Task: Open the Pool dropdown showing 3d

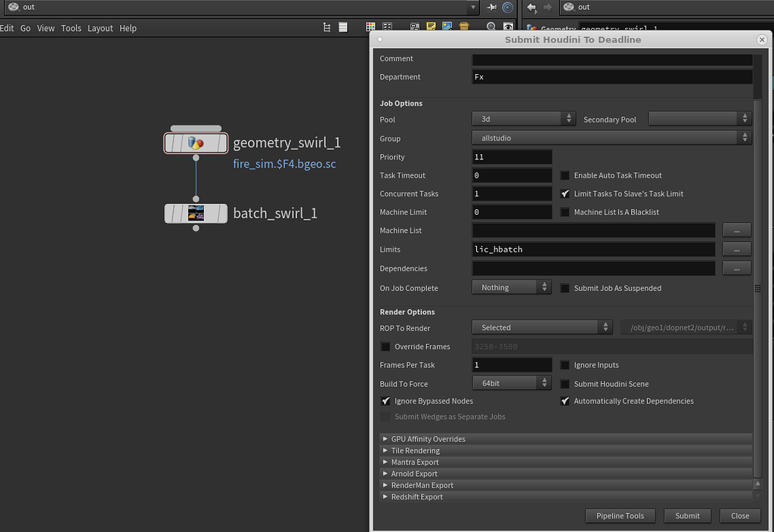Action: pos(524,119)
